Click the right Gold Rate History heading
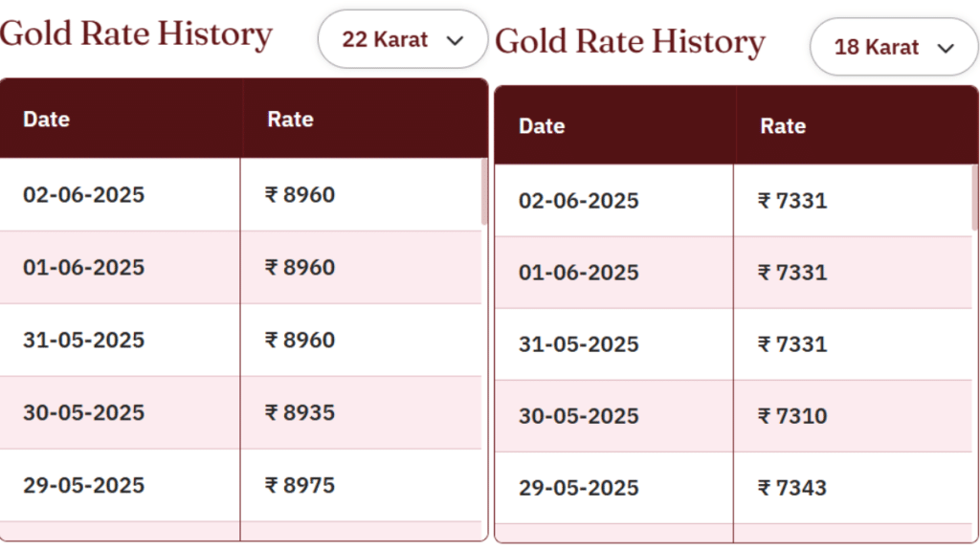Viewport: 980px width, 551px height. click(x=630, y=42)
